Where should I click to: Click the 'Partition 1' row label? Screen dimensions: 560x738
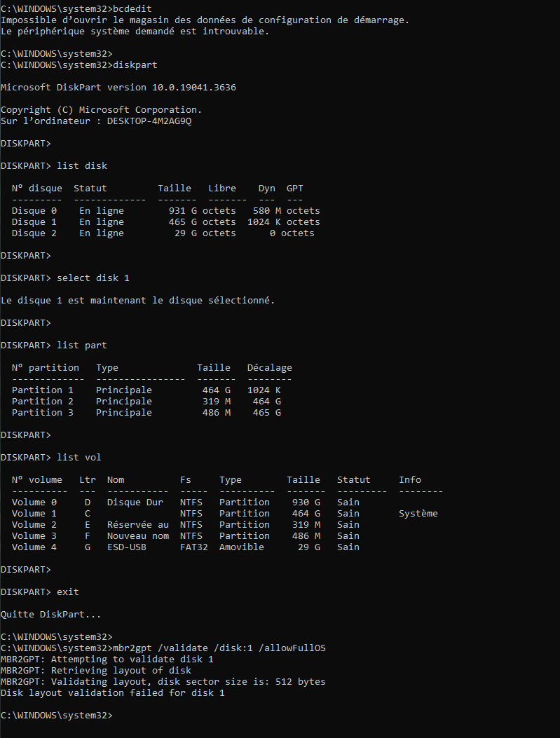(43, 390)
